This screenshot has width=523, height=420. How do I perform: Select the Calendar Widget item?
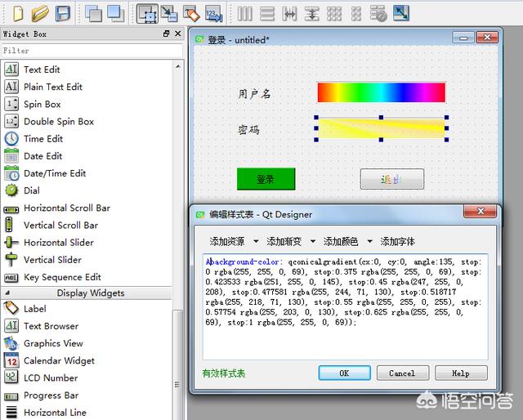(59, 360)
